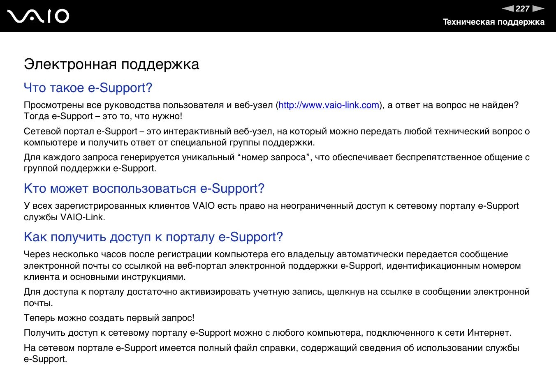Select the heading 'Кто может воспользоваться e-Support?'
Viewport: 556px width, 392px height.
point(144,188)
